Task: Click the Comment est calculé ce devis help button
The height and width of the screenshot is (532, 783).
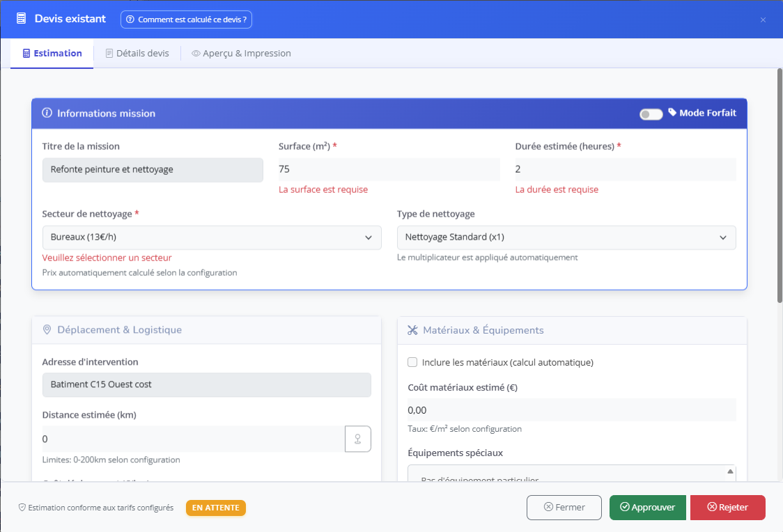Action: coord(186,19)
